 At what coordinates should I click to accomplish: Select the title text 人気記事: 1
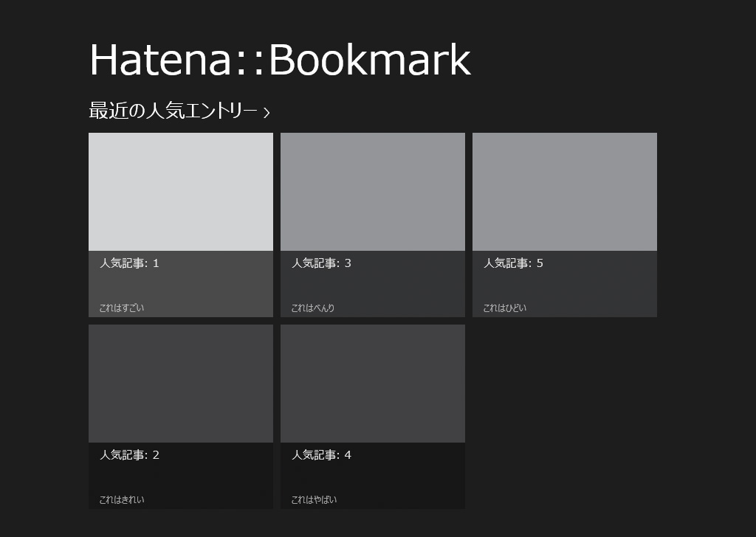[129, 263]
